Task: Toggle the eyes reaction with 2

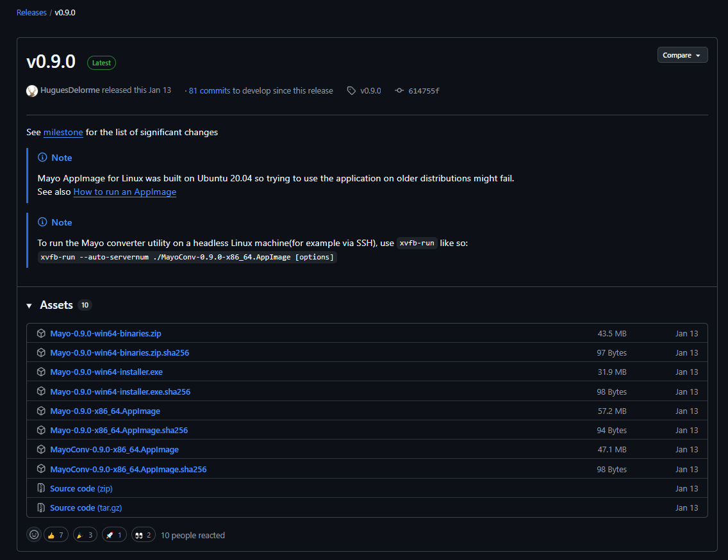Action: 143,535
